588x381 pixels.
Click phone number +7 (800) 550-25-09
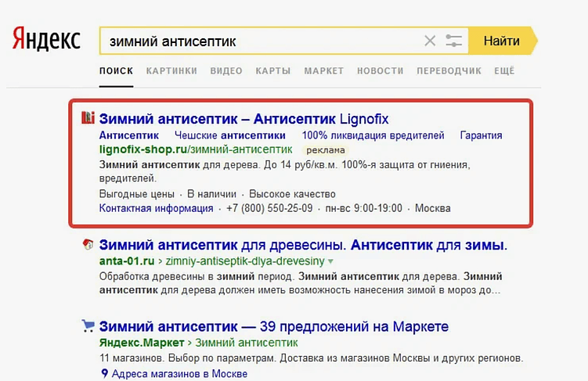[269, 208]
